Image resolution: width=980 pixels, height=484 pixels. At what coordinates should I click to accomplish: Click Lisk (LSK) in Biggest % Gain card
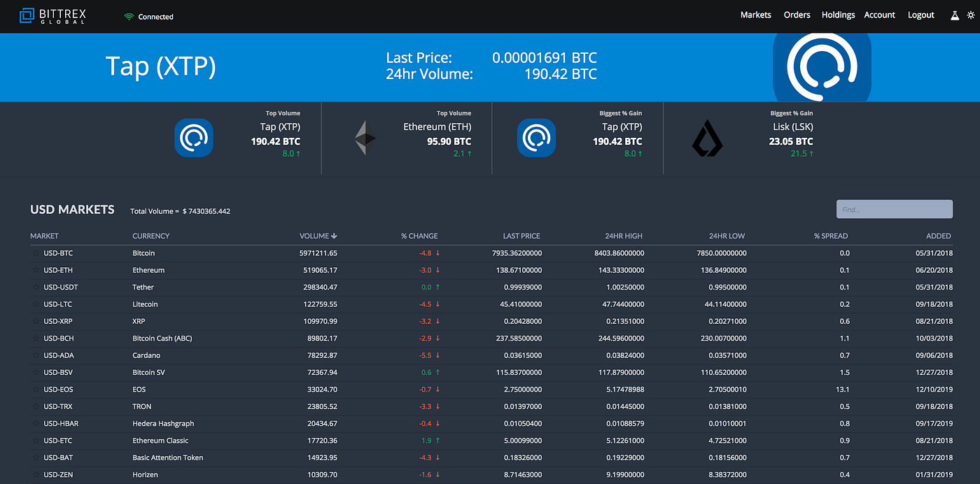pos(794,127)
